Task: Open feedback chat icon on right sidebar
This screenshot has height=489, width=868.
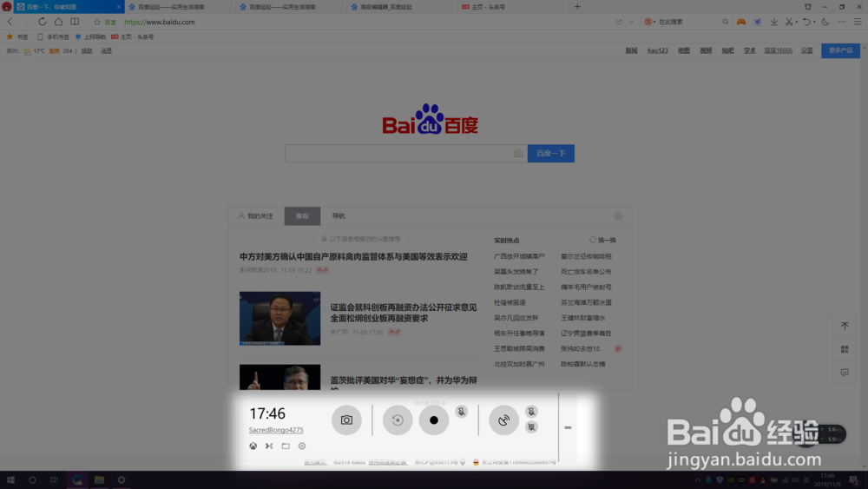Action: pyautogui.click(x=845, y=373)
